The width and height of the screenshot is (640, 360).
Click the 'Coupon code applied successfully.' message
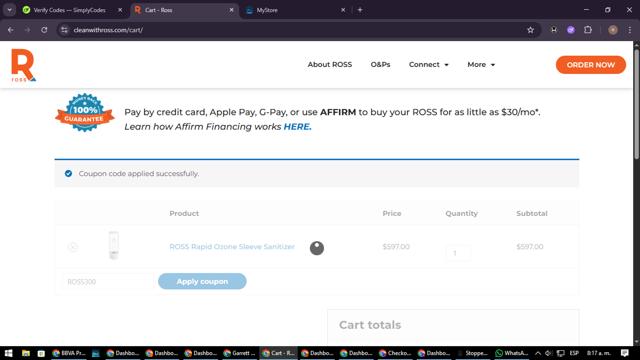(x=139, y=173)
